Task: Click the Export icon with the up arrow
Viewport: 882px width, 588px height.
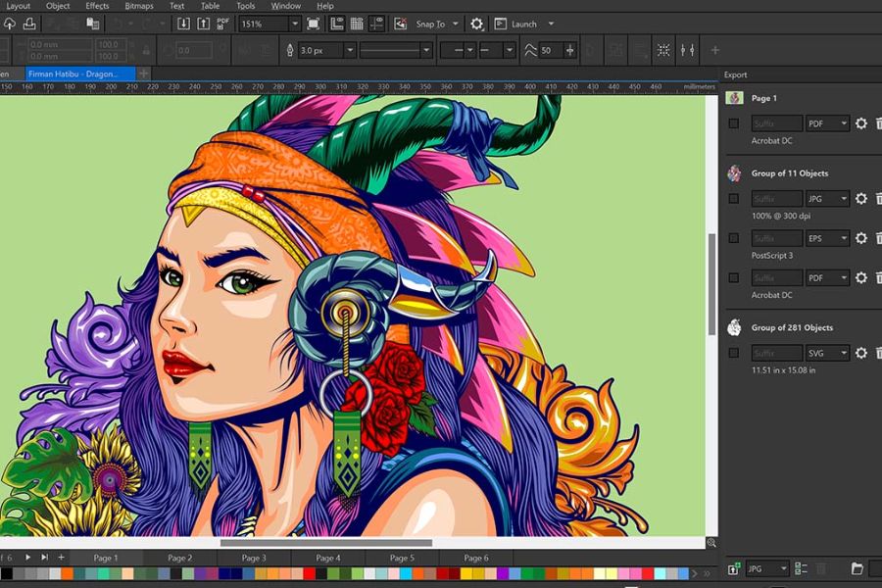Action: tap(203, 24)
